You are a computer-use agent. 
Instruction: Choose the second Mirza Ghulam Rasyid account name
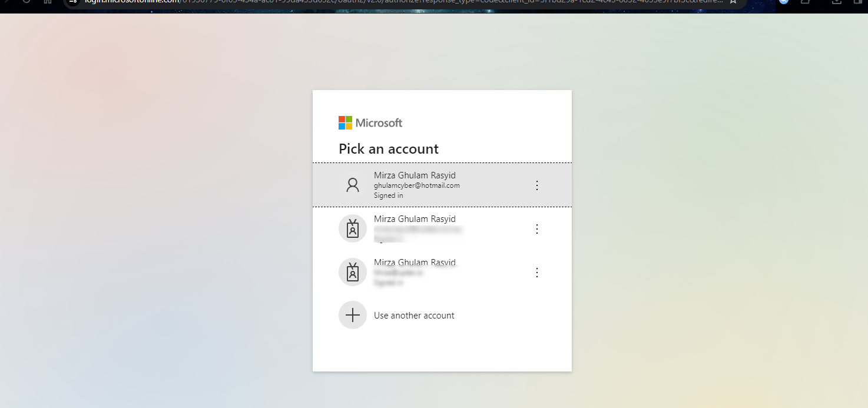(x=415, y=219)
